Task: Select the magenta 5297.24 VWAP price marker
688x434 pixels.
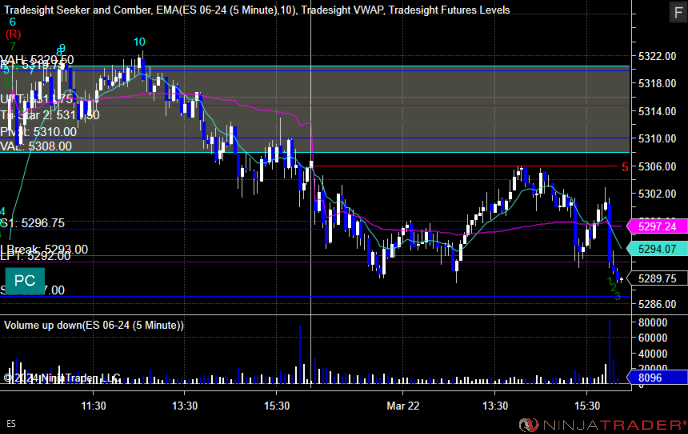Action: (x=656, y=226)
